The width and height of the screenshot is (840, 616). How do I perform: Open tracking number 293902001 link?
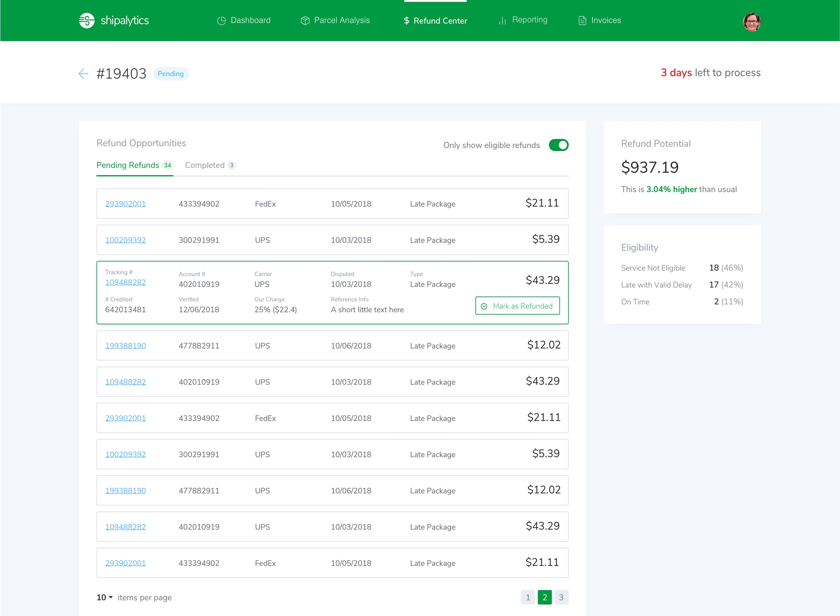tap(125, 204)
